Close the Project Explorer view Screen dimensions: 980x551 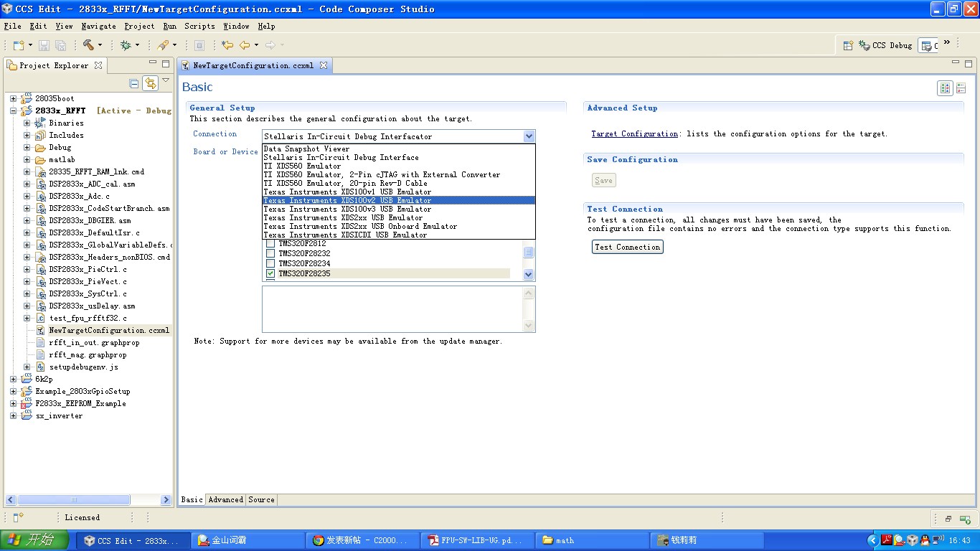[x=98, y=65]
